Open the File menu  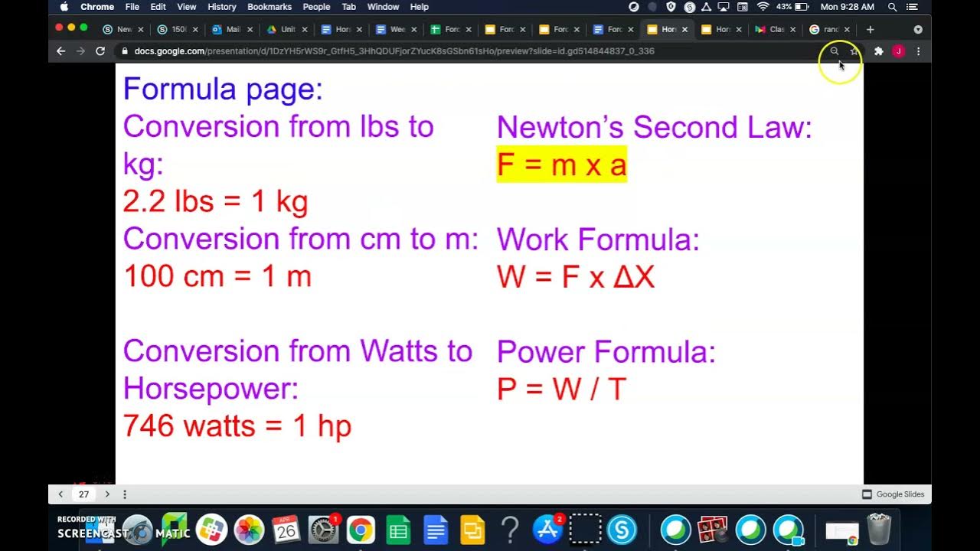pos(132,7)
